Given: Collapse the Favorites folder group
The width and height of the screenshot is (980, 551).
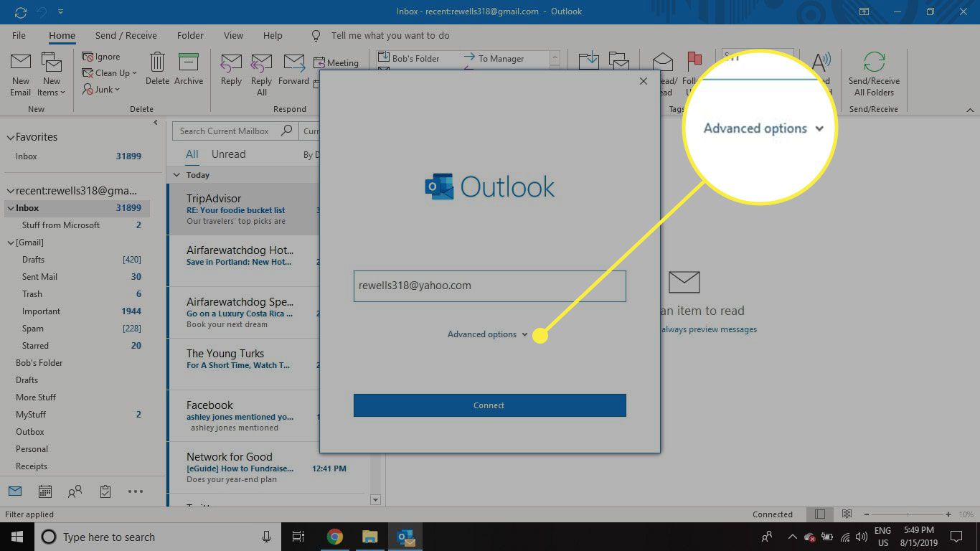Looking at the screenshot, I should (x=10, y=137).
